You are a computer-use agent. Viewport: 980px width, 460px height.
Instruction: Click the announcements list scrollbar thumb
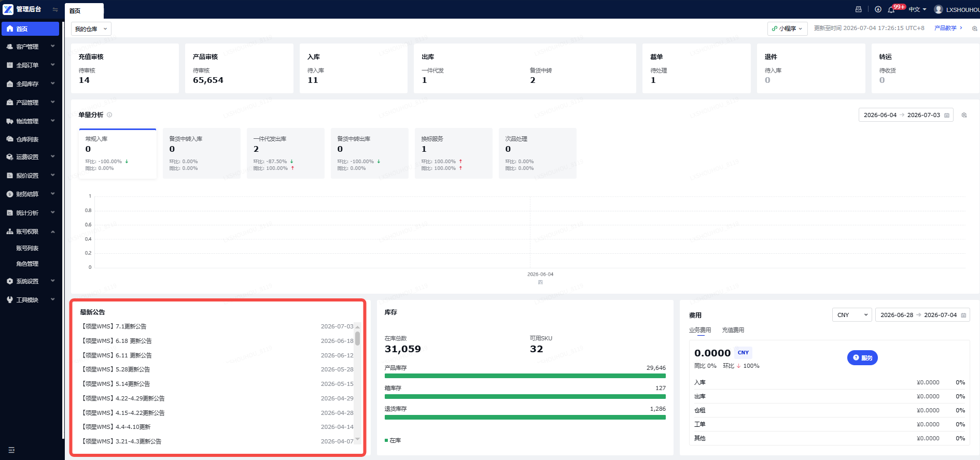pos(358,339)
